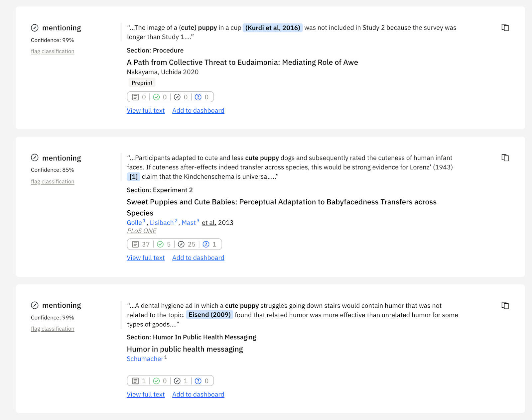Copy the Kurdi et al citation snippet
Image resolution: width=532 pixels, height=420 pixels.
[x=505, y=28]
